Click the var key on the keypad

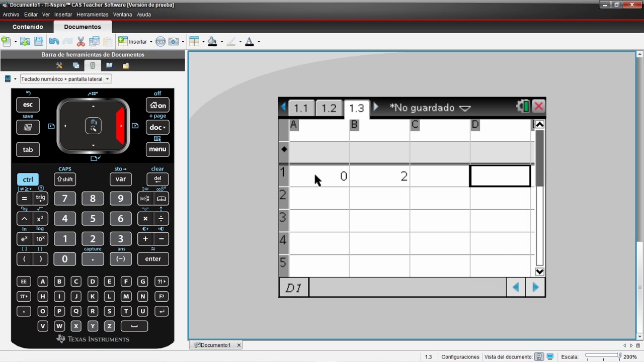(x=121, y=179)
